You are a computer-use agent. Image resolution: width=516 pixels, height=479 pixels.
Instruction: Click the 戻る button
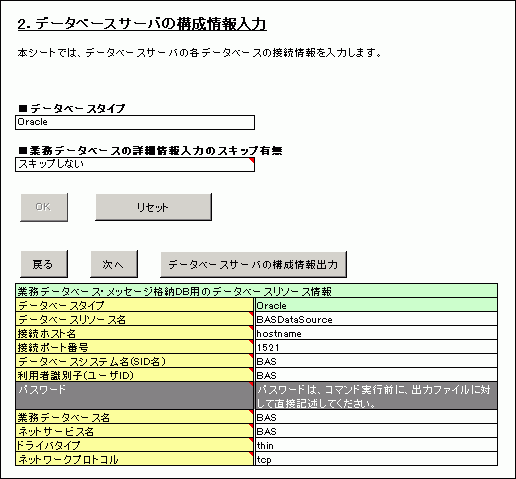click(44, 264)
